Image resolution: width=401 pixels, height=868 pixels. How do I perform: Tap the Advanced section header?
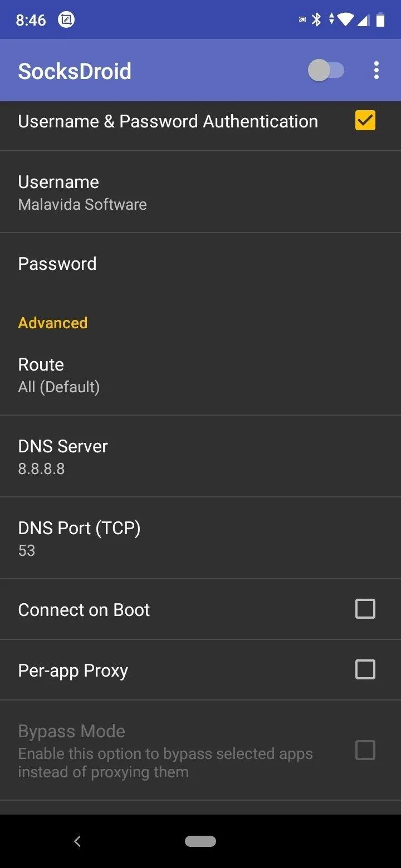(53, 323)
